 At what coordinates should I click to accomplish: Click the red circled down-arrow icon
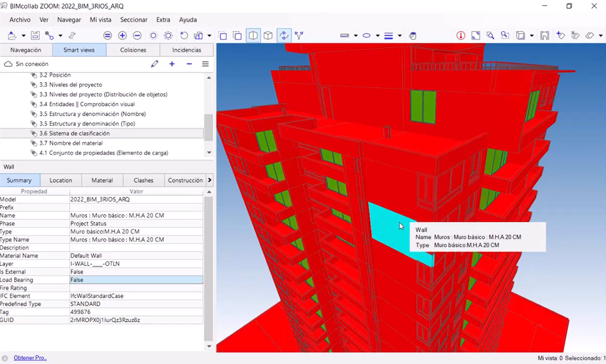click(461, 35)
